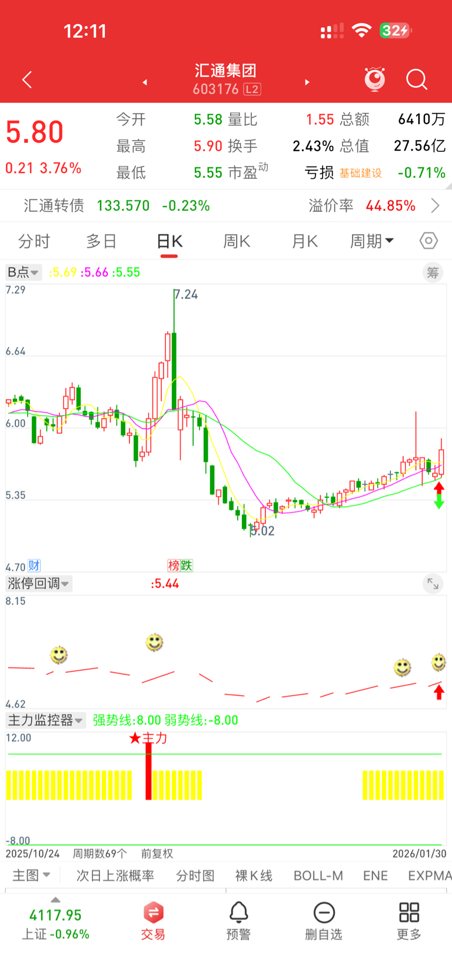Tap the 汇通转债 bond name
Viewport: 452px width, 980px height.
[x=54, y=205]
